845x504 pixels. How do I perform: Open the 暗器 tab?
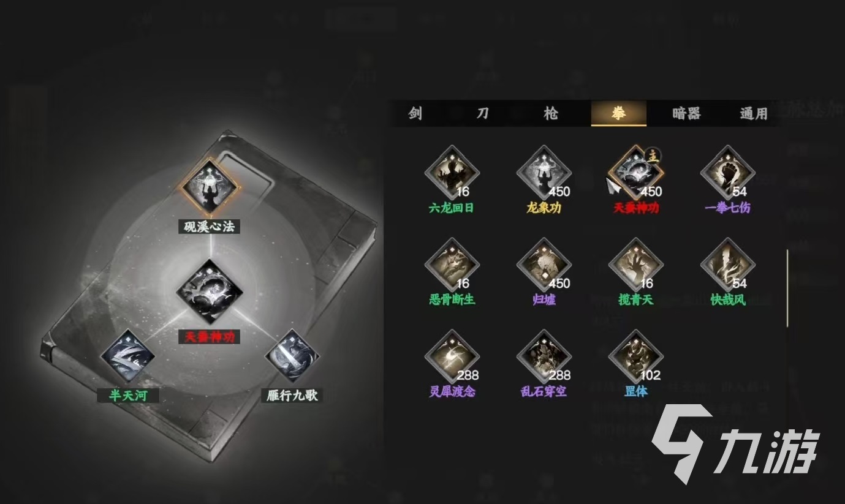click(686, 113)
